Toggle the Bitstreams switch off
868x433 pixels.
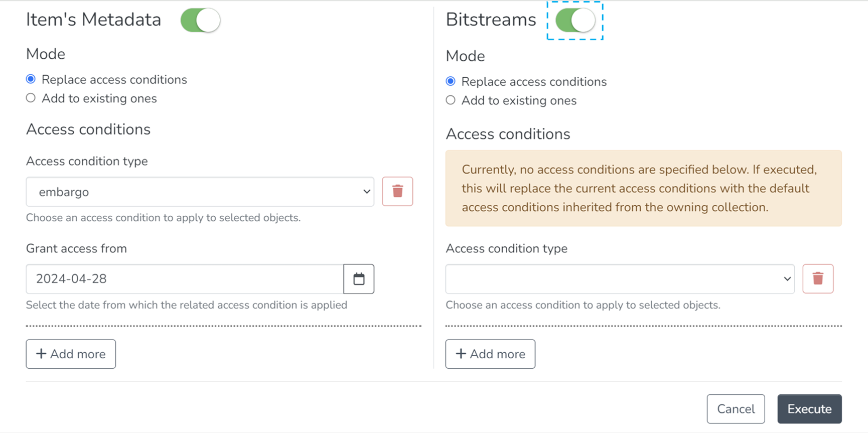point(575,21)
